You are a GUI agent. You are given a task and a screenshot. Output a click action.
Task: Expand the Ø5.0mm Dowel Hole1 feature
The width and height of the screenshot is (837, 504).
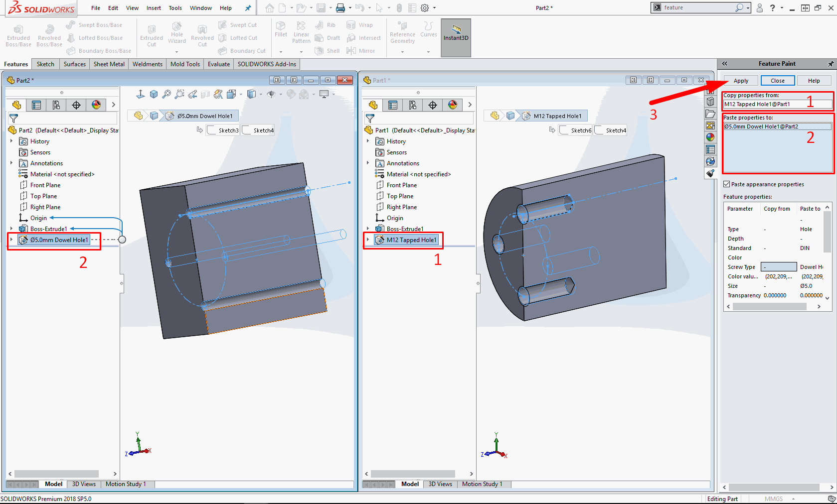[x=11, y=240]
